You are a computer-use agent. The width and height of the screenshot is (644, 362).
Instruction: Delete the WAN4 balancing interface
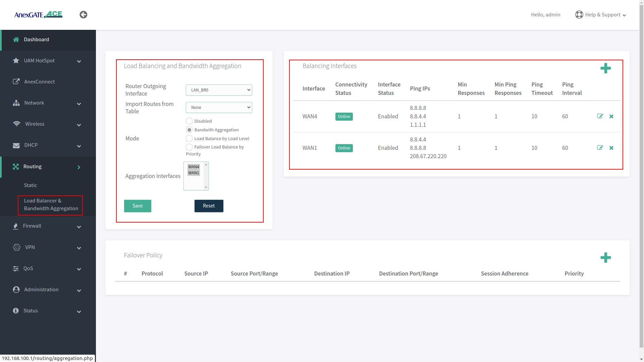(x=611, y=116)
